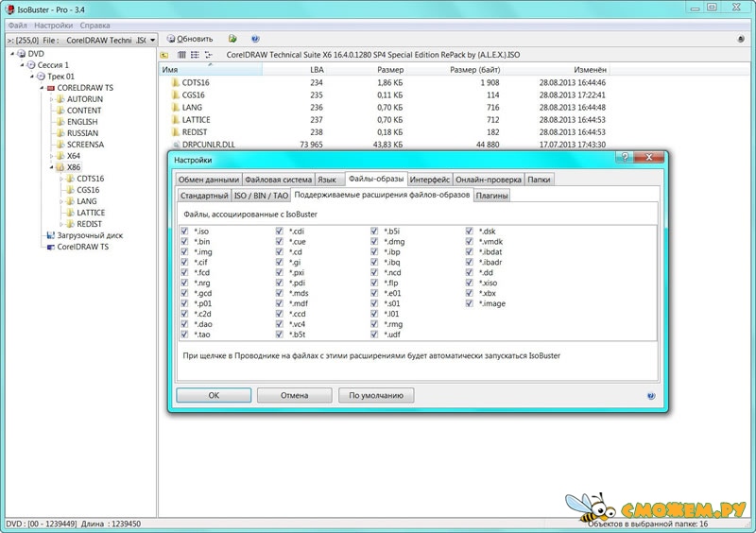The height and width of the screenshot is (533, 756).
Task: Open the Онлайн-проверка tab
Action: coord(489,180)
